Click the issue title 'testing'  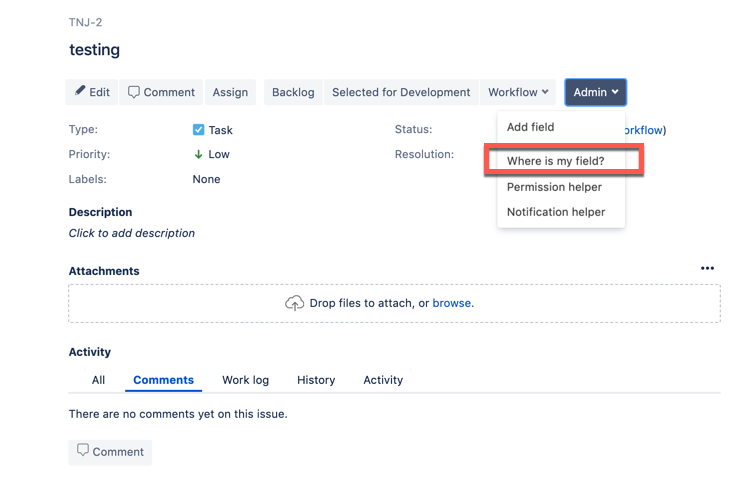click(95, 49)
